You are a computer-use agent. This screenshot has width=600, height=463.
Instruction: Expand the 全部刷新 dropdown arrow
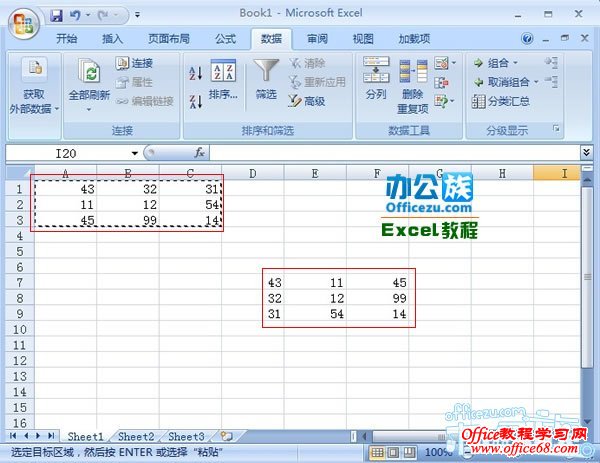(x=89, y=110)
